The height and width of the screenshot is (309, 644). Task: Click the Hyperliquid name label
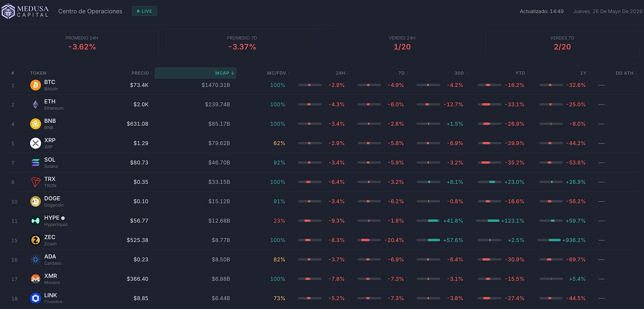pos(56,224)
